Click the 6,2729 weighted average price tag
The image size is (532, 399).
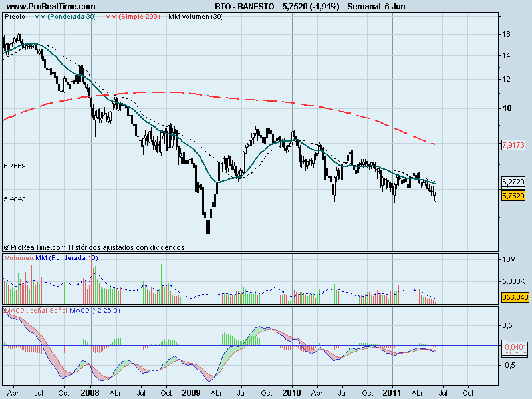click(x=513, y=182)
